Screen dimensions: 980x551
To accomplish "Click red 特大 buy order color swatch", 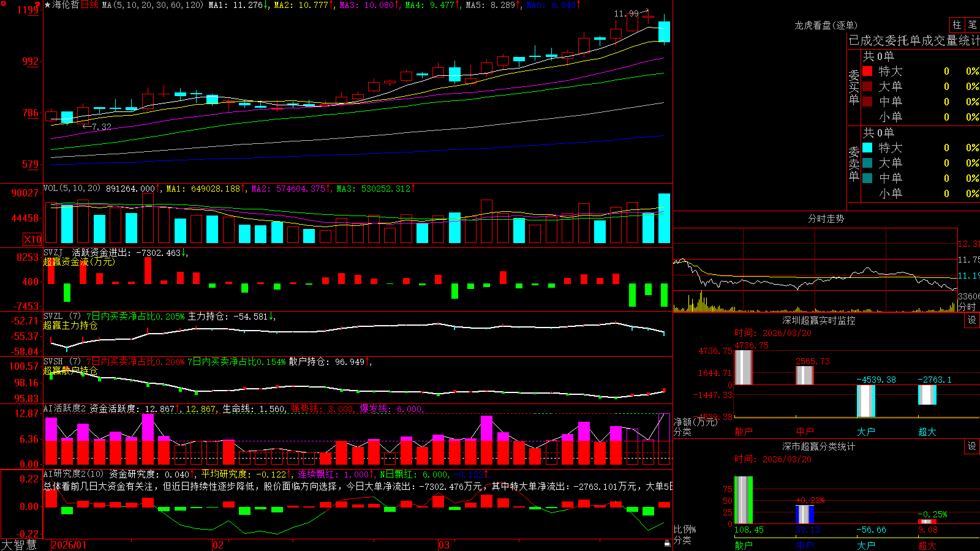I will tap(867, 72).
